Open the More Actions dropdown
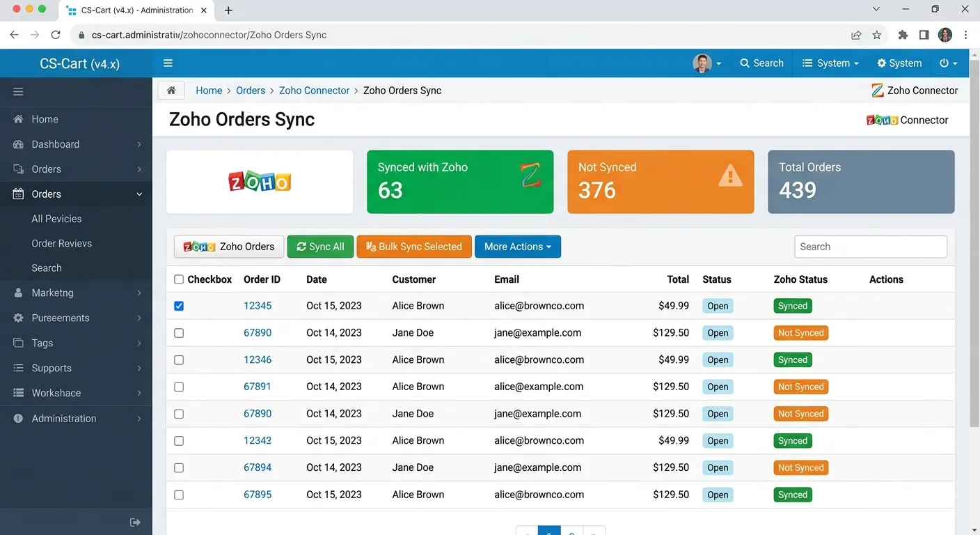Screen dimensions: 980x535 pyautogui.click(x=518, y=247)
